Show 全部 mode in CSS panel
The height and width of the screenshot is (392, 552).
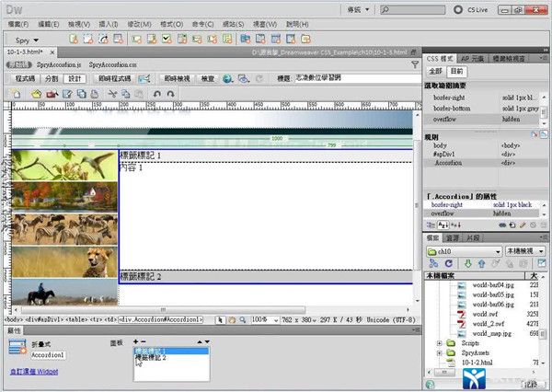[x=435, y=71]
